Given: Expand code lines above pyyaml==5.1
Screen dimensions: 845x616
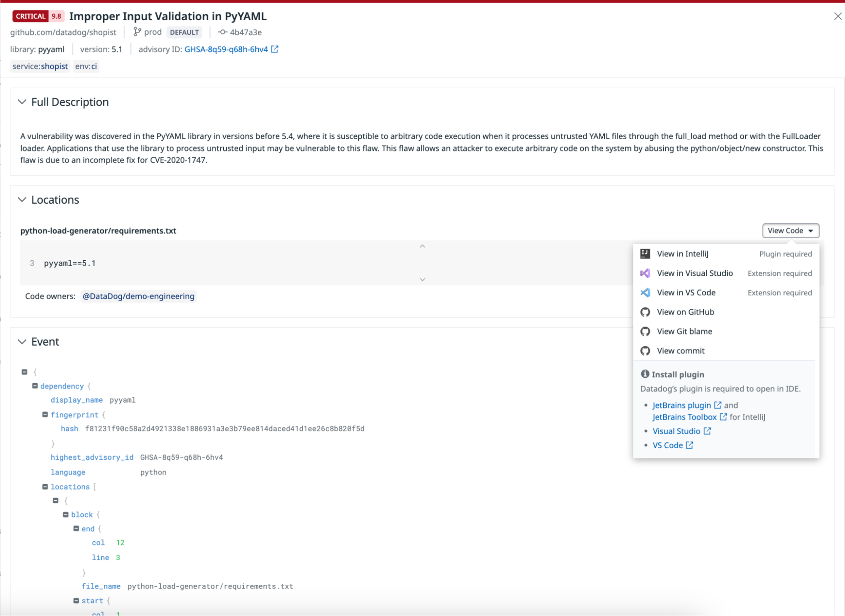Looking at the screenshot, I should [x=422, y=246].
